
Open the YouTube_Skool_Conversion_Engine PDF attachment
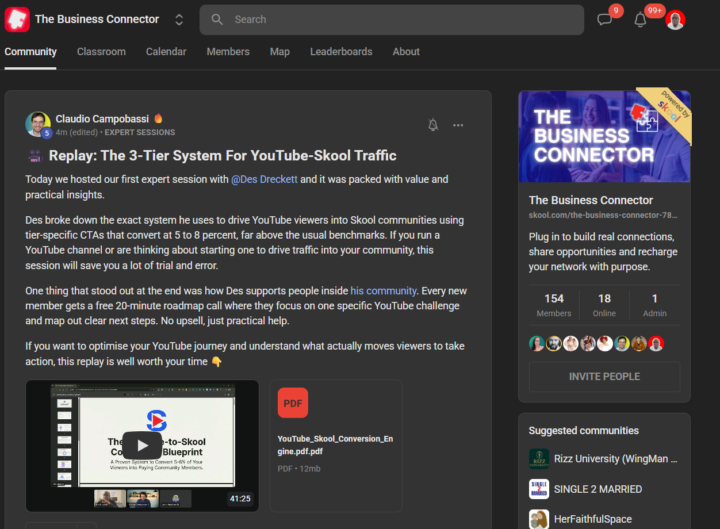point(336,445)
